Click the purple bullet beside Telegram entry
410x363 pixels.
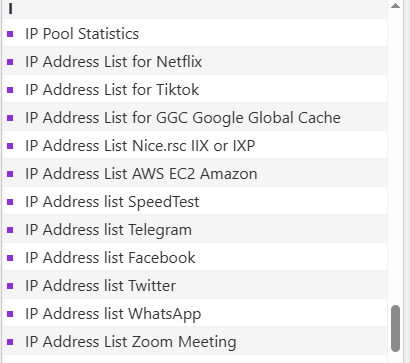10,230
